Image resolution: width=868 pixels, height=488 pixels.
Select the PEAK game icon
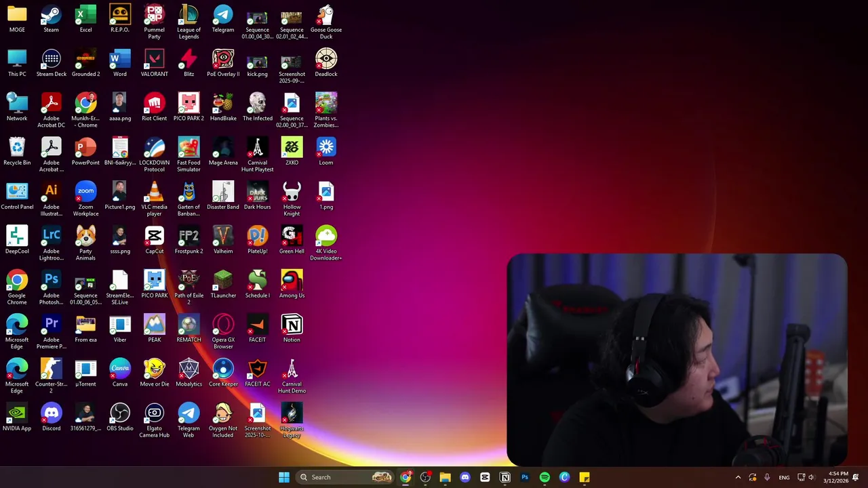coord(154,329)
